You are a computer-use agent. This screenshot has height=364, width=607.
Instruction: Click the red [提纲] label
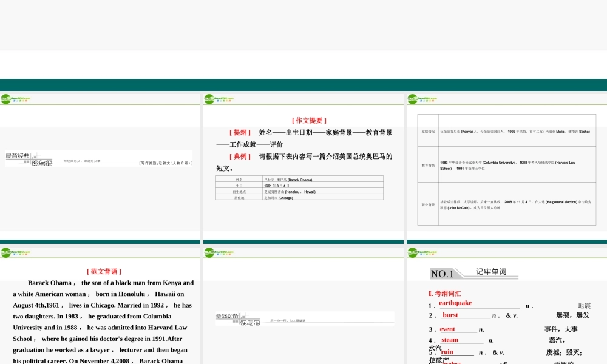coord(240,133)
